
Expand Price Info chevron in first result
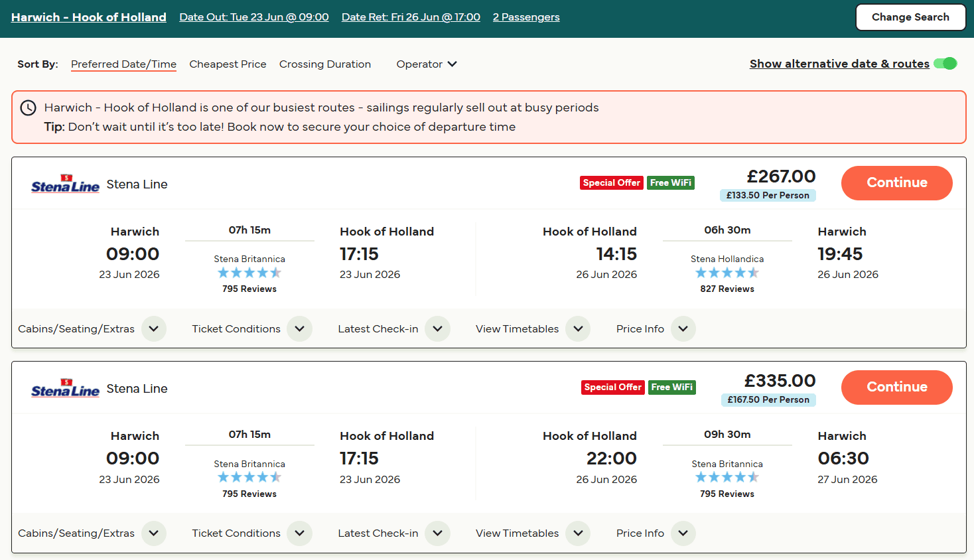[683, 328]
